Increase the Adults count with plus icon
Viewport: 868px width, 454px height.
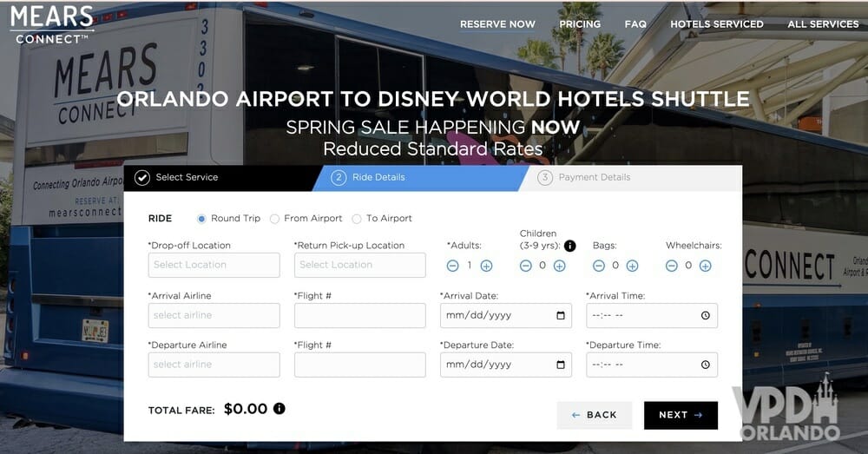pos(487,266)
